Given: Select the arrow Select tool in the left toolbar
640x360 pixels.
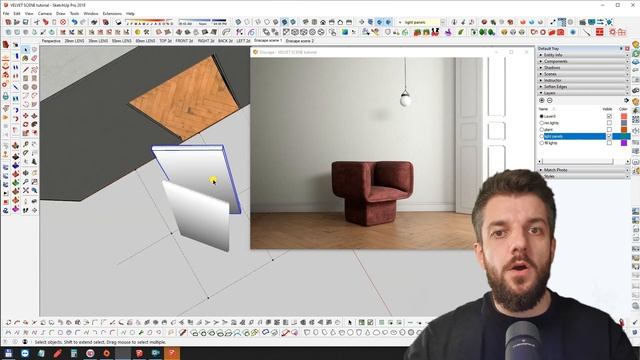Looking at the screenshot, I should (26, 50).
